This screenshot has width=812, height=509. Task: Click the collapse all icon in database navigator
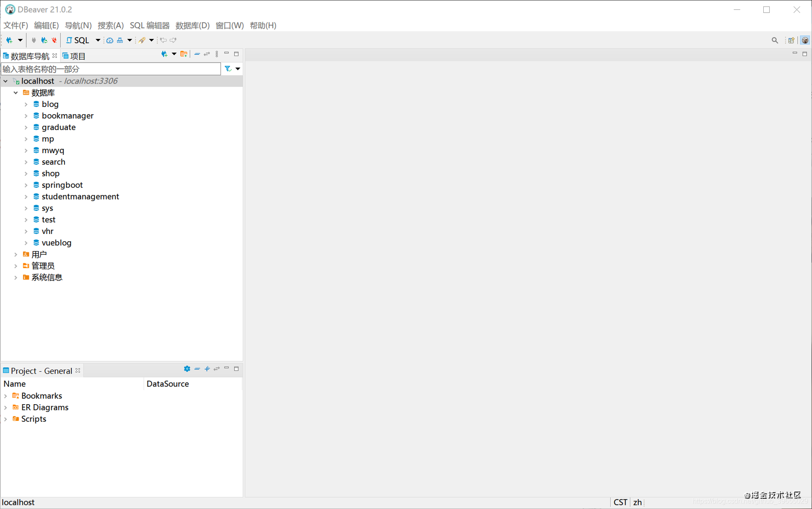197,54
